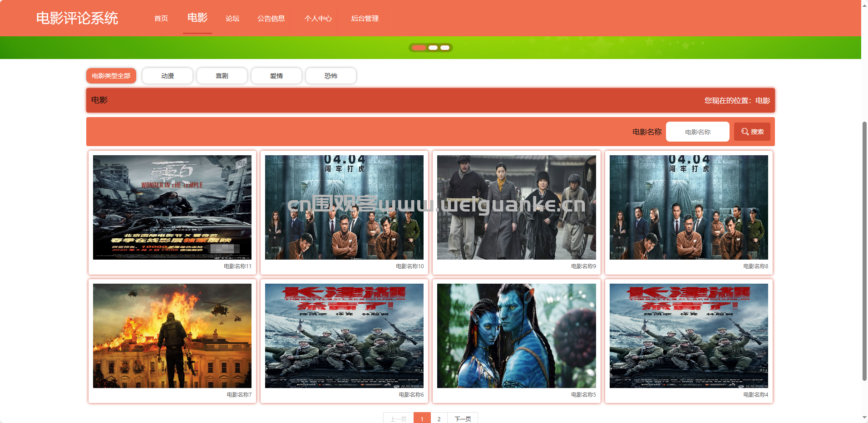
Task: Click the 电影名称9 caption text
Action: pos(583,266)
